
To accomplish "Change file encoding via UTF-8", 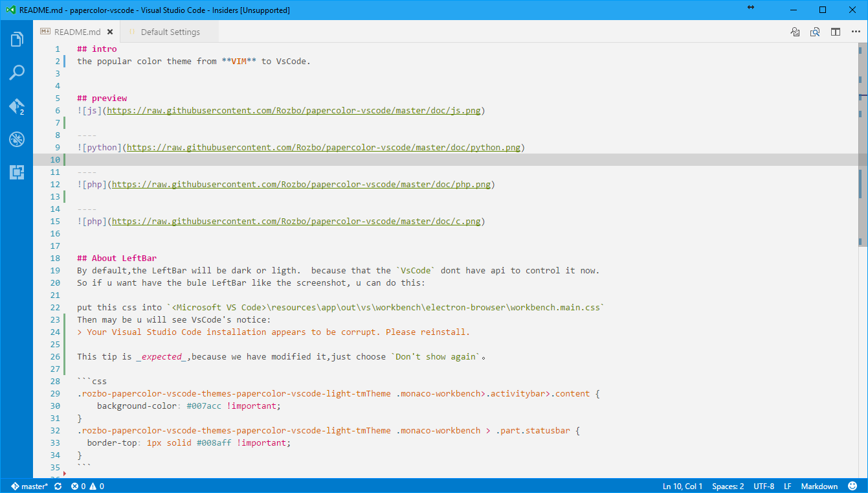I will coord(764,486).
